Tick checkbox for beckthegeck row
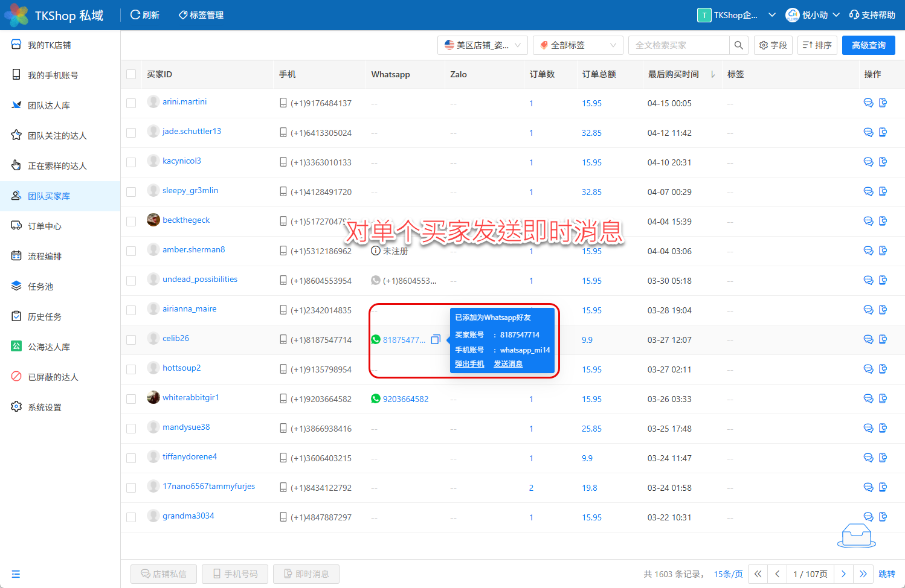This screenshot has width=905, height=588. click(x=131, y=222)
